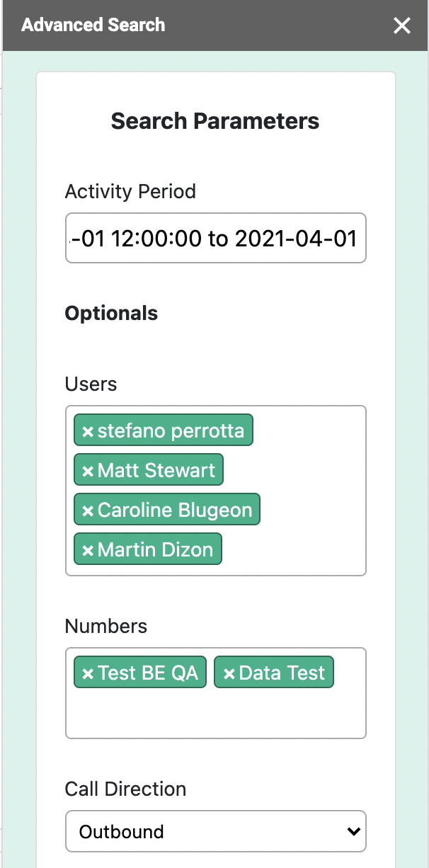
Task: Click the Test BE QA tag name
Action: [x=148, y=673]
